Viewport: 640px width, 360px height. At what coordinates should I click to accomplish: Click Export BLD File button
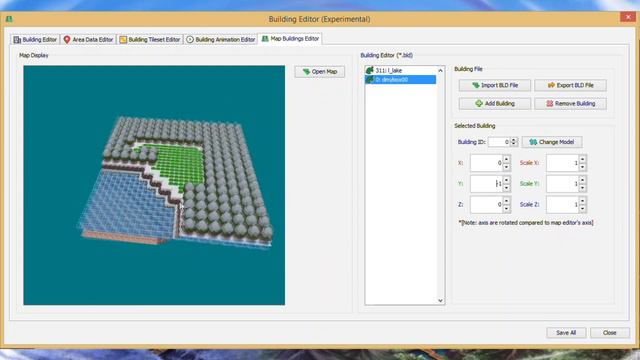[x=570, y=85]
